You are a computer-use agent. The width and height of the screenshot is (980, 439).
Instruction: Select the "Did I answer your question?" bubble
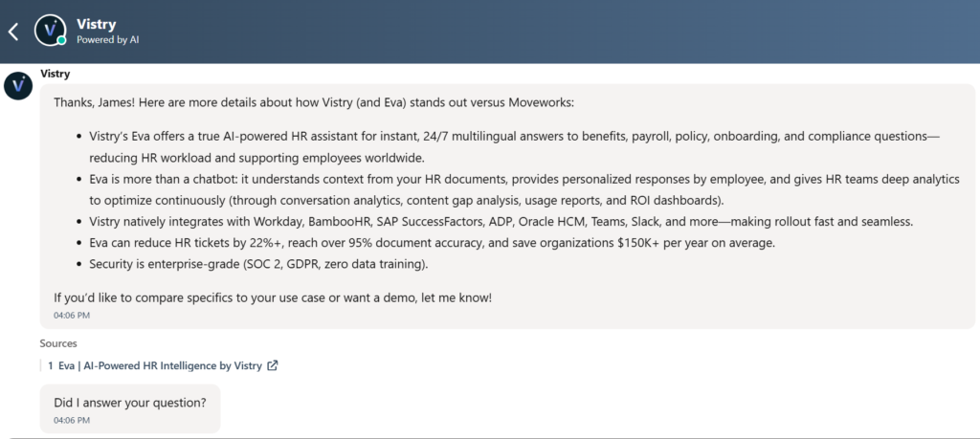coord(130,403)
